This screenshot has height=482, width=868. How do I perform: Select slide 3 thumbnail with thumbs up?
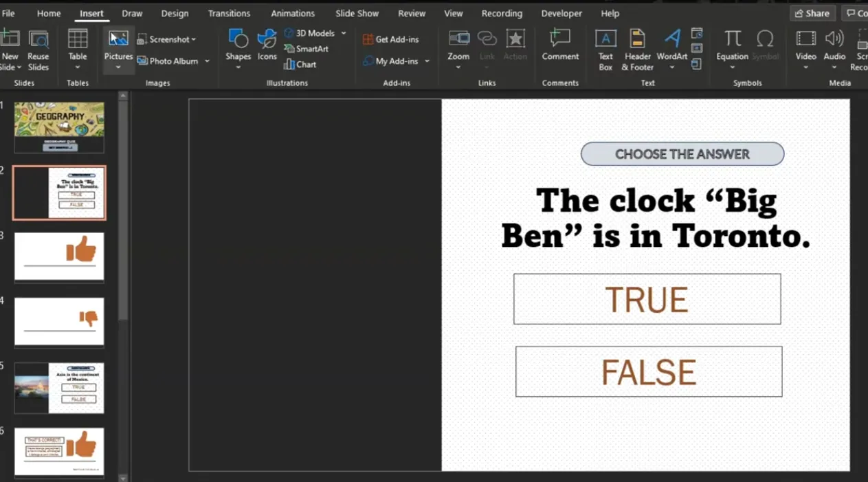coord(59,256)
